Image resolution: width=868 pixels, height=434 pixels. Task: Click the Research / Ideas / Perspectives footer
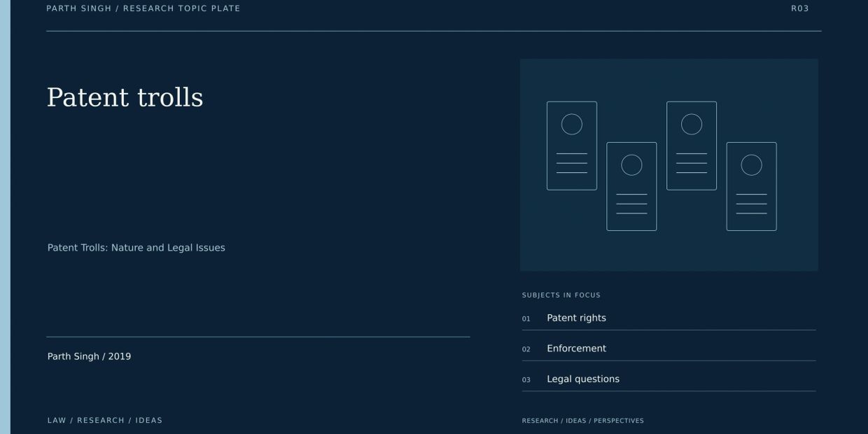(x=583, y=421)
